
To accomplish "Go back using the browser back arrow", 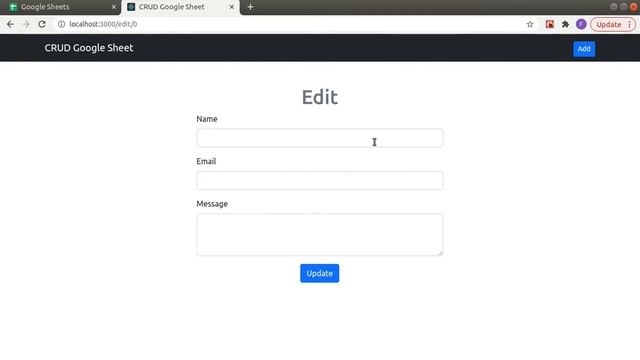I will pyautogui.click(x=10, y=24).
